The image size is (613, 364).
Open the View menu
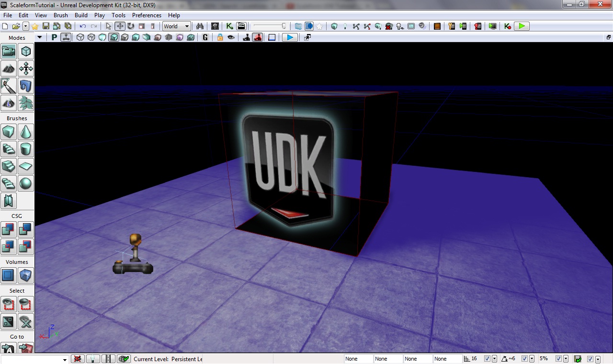point(41,15)
